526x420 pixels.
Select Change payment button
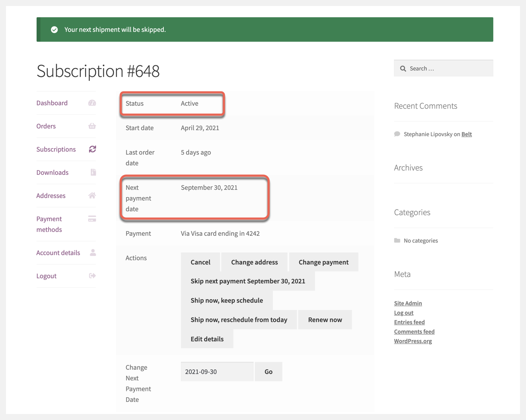[324, 262]
